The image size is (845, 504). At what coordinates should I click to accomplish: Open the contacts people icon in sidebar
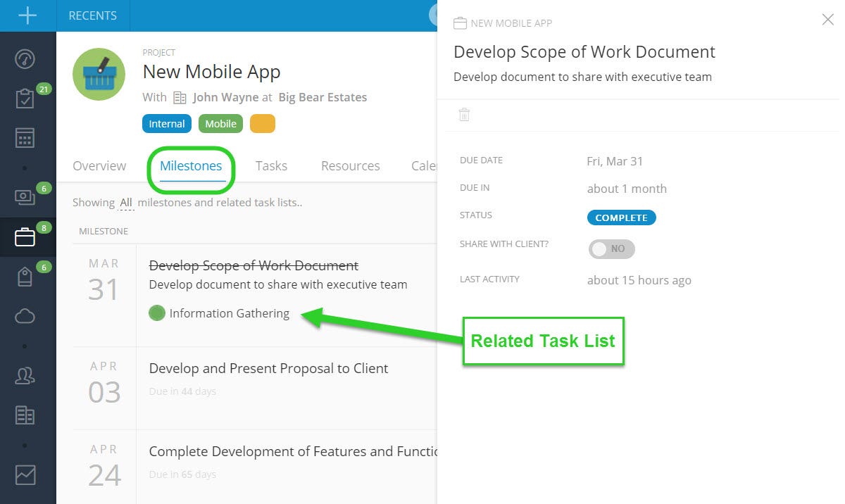tap(25, 376)
